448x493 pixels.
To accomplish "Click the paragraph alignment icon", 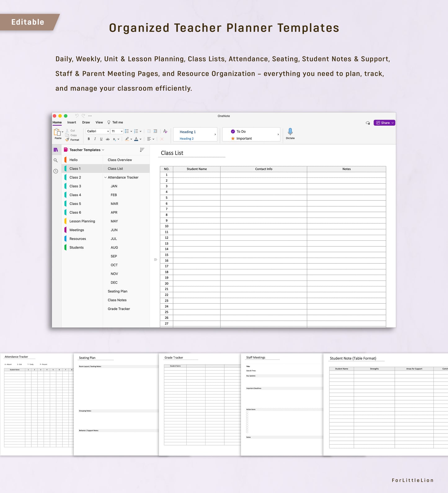I will coord(149,139).
